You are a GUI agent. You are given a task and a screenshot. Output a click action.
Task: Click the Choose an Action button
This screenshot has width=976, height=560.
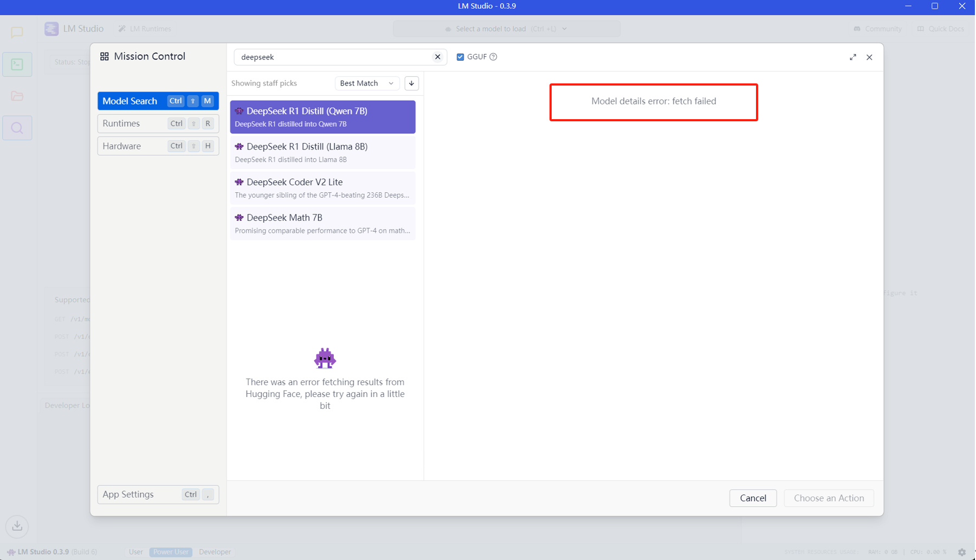coord(829,498)
